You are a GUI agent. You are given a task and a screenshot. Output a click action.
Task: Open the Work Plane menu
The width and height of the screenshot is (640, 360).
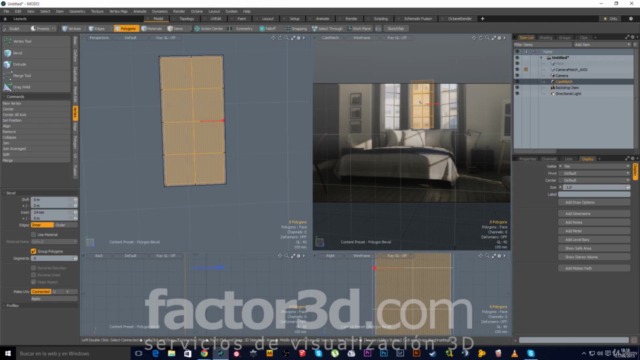pyautogui.click(x=359, y=29)
